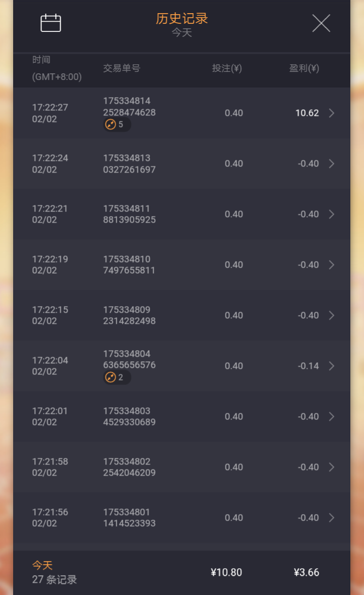Screen dimensions: 364x595
Task: Open chevron for the 17:22:01 record
Action: point(332,417)
